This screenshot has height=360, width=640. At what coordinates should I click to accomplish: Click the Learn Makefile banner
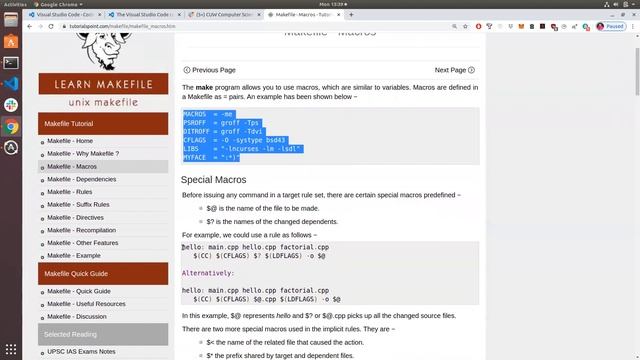click(103, 84)
